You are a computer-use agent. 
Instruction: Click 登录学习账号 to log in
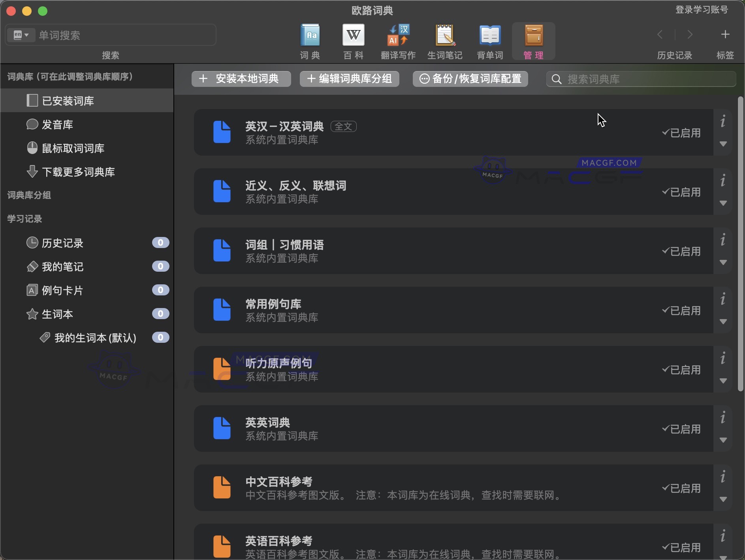tap(702, 9)
